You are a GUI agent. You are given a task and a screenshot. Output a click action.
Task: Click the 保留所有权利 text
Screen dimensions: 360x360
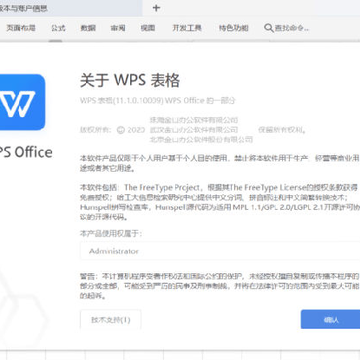282,130
